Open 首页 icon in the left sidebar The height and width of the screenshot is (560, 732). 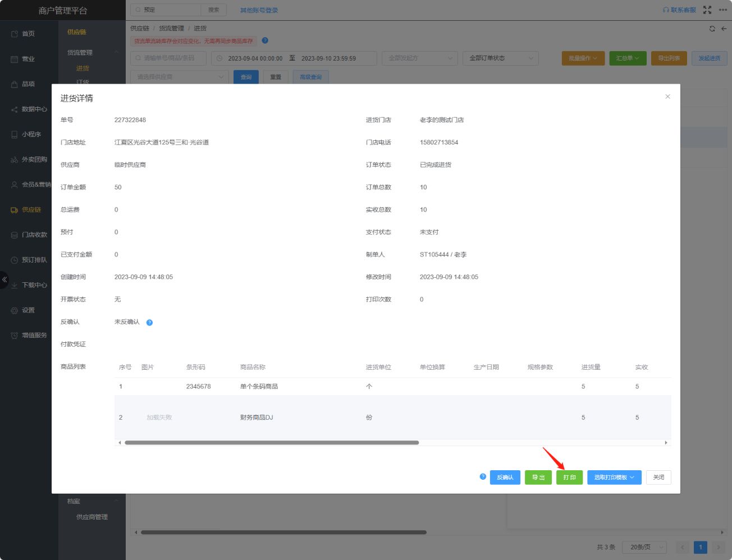[x=15, y=34]
